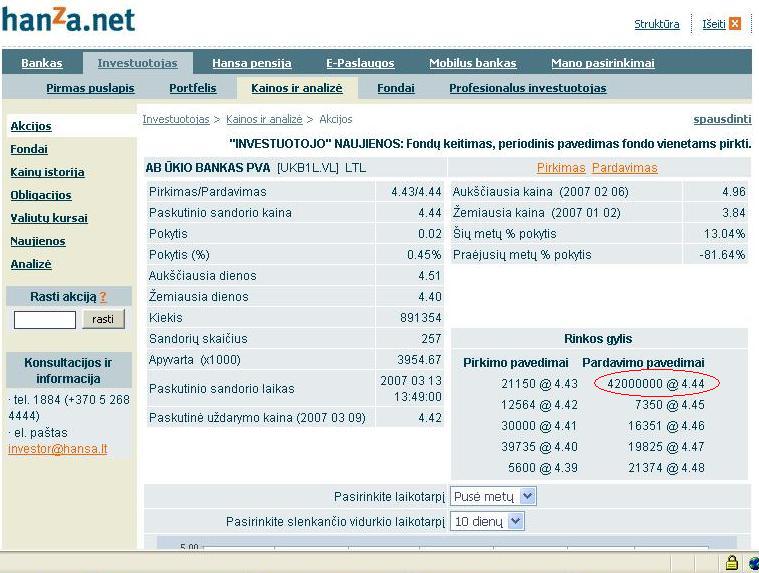Click the 5600 @ 4.39 buy order
The image size is (759, 573).
click(543, 468)
